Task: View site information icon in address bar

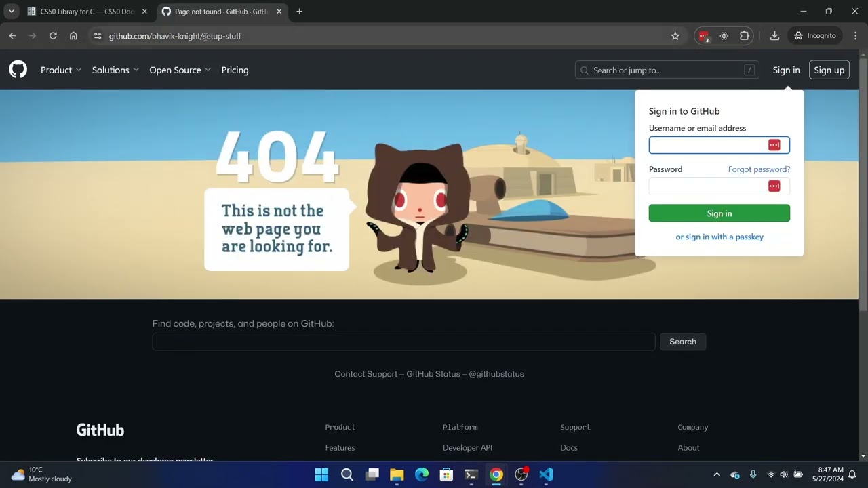Action: pyautogui.click(x=98, y=36)
